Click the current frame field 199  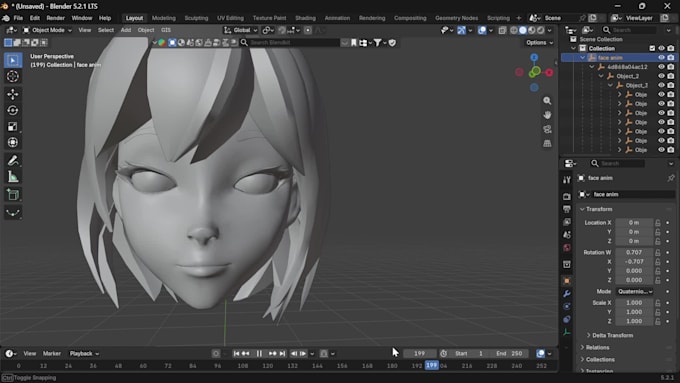[419, 354]
